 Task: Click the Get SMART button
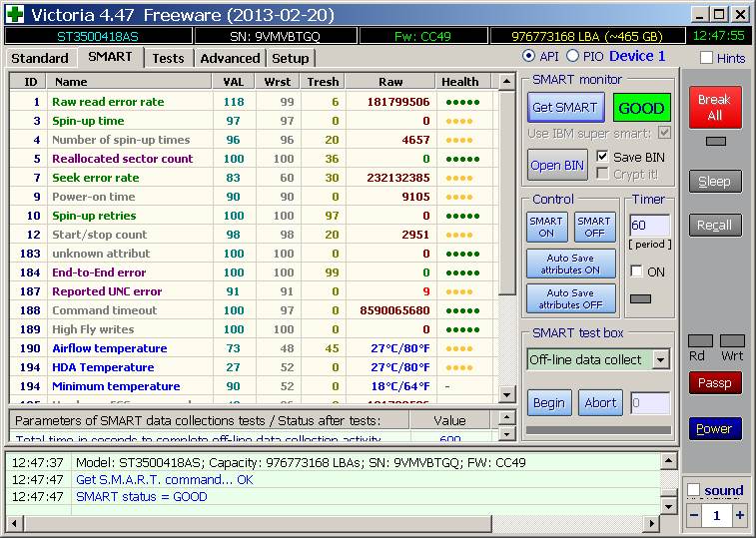point(565,107)
